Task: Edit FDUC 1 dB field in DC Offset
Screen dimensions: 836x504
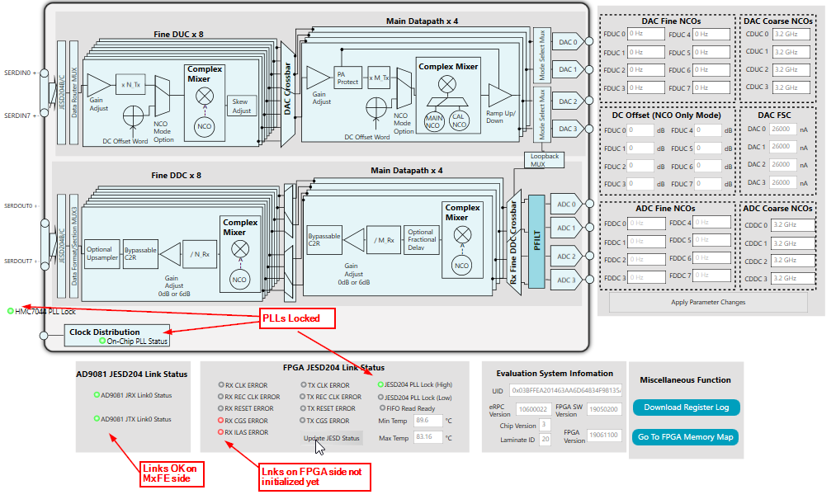Action: pyautogui.click(x=640, y=148)
